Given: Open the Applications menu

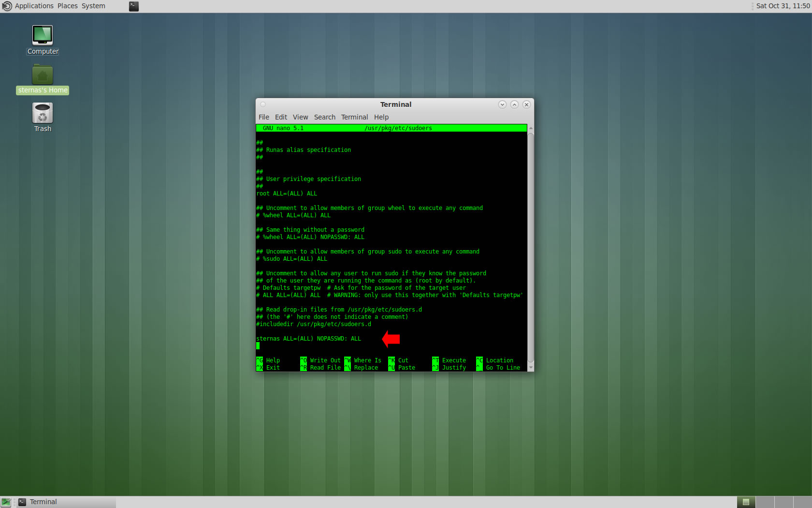Looking at the screenshot, I should 34,6.
